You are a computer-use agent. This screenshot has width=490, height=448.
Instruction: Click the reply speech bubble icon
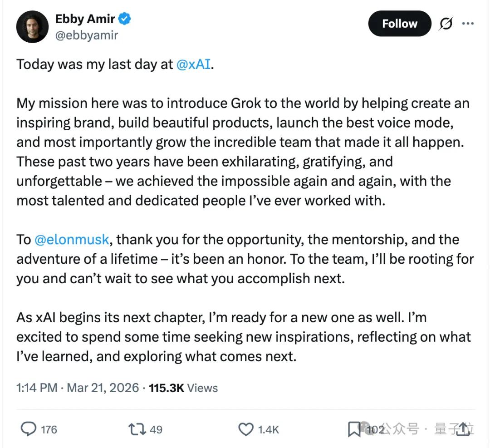coord(29,429)
